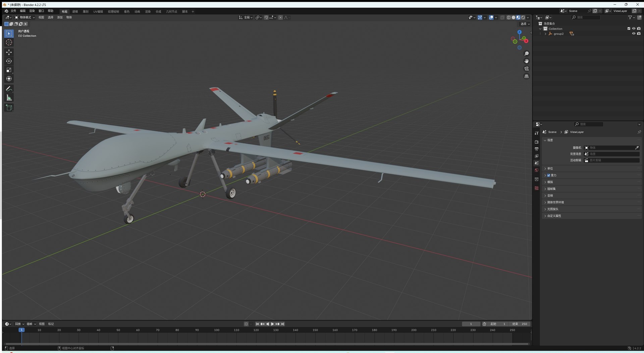This screenshot has width=644, height=353.
Task: Toggle Collection visibility eye icon
Action: [x=634, y=28]
